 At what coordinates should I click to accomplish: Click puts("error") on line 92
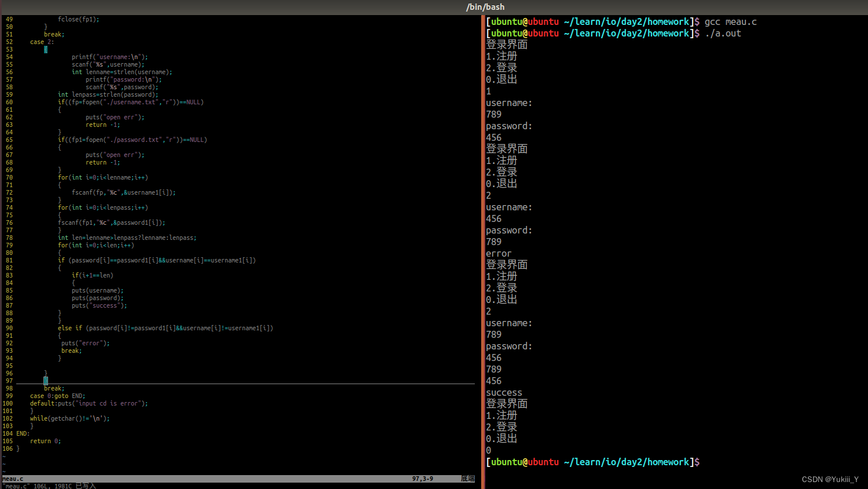pos(86,343)
